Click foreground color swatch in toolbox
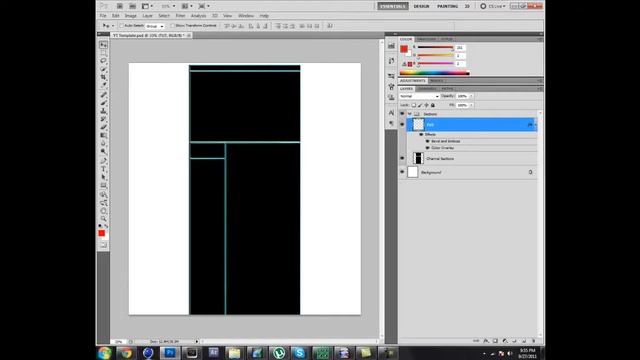 102,233
